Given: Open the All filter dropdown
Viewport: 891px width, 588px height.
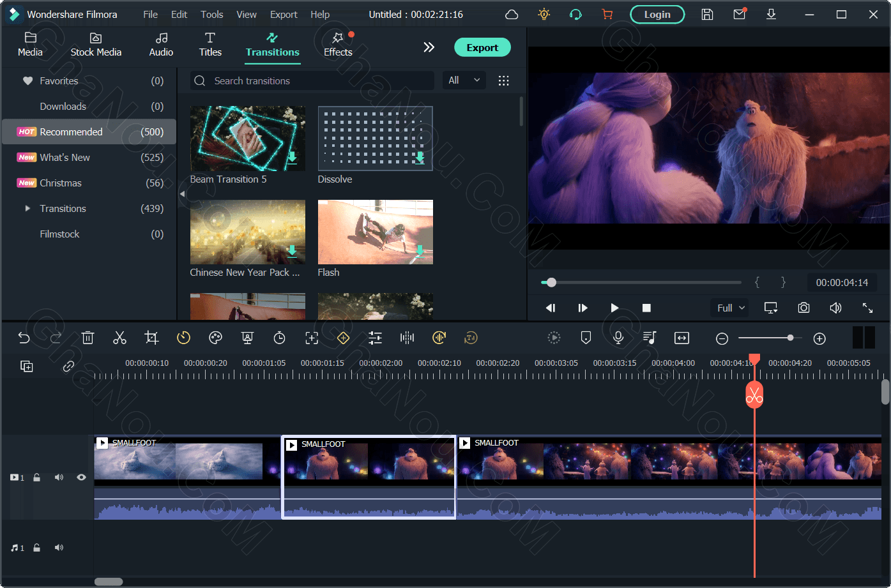Looking at the screenshot, I should coord(464,80).
